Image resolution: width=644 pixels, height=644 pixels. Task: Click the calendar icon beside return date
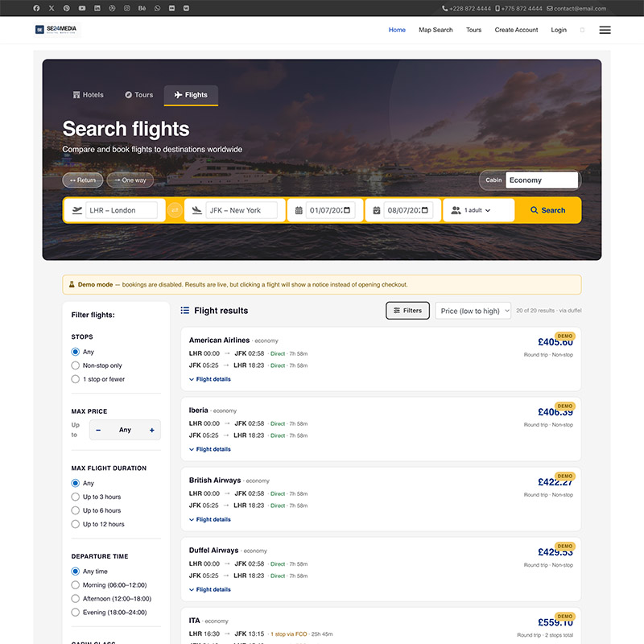click(376, 210)
